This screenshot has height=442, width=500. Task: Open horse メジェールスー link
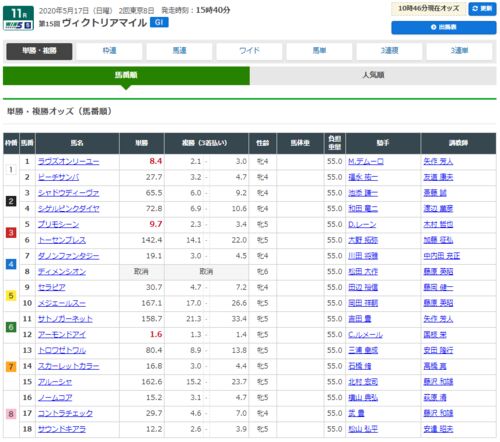pyautogui.click(x=62, y=303)
